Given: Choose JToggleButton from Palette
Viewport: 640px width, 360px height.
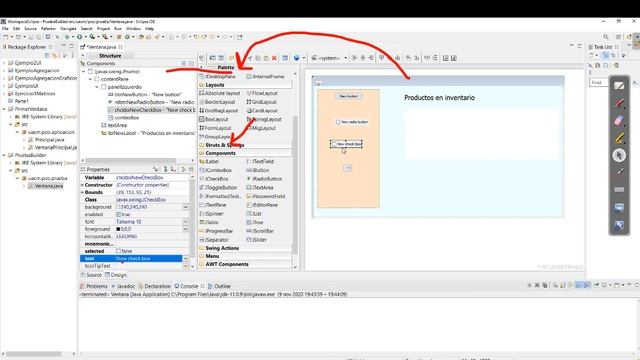Looking at the screenshot, I should click(218, 188).
